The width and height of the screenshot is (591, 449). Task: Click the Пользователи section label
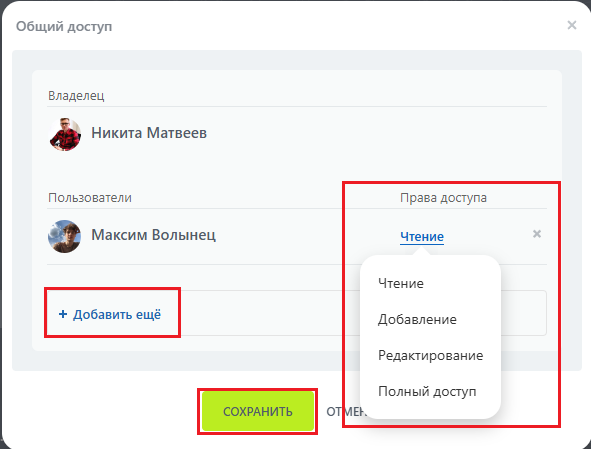pyautogui.click(x=90, y=198)
